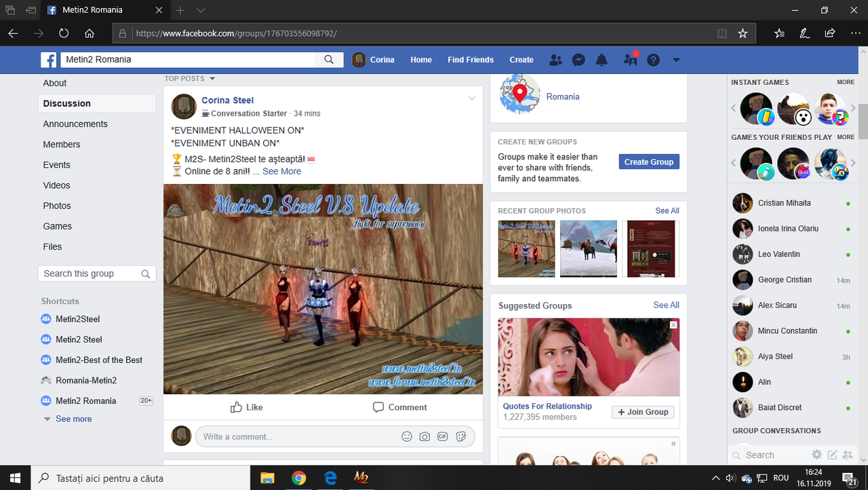Open the account menu down arrow
The image size is (868, 490).
click(x=676, y=60)
